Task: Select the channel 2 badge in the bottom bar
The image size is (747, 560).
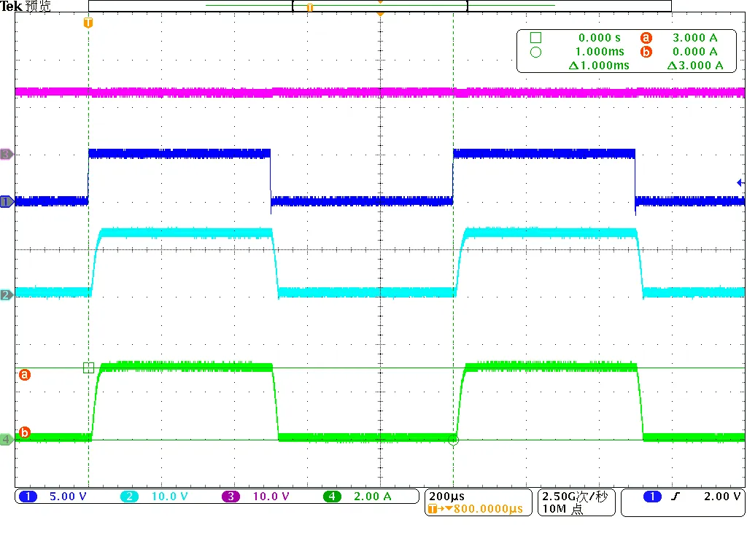Action: pos(129,497)
